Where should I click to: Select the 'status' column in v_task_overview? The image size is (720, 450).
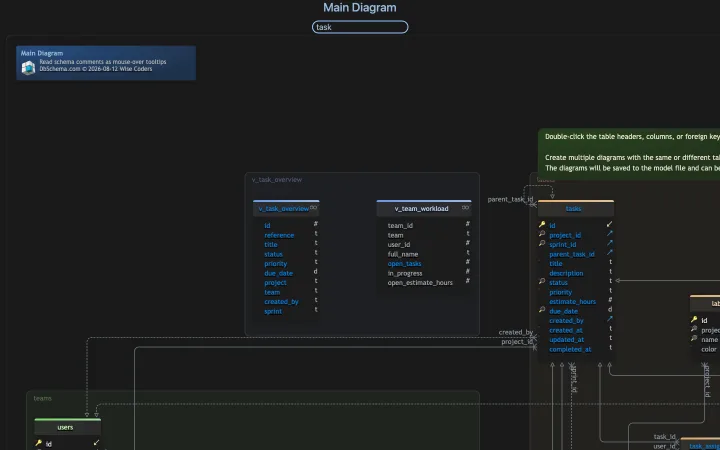273,254
